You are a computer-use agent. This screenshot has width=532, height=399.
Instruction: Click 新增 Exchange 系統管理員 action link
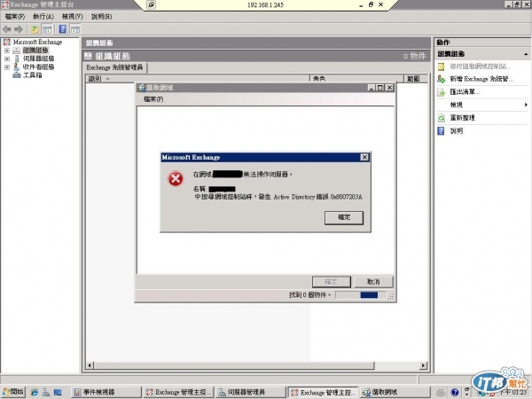[x=481, y=79]
